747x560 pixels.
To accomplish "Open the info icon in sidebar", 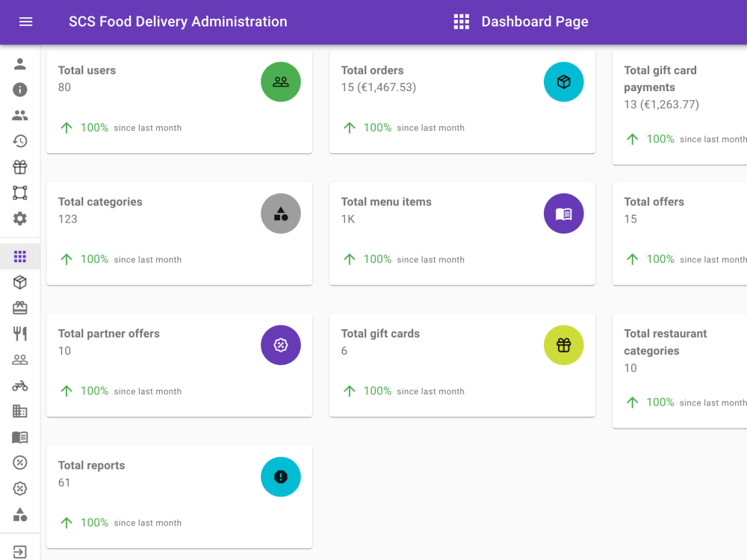I will point(20,90).
